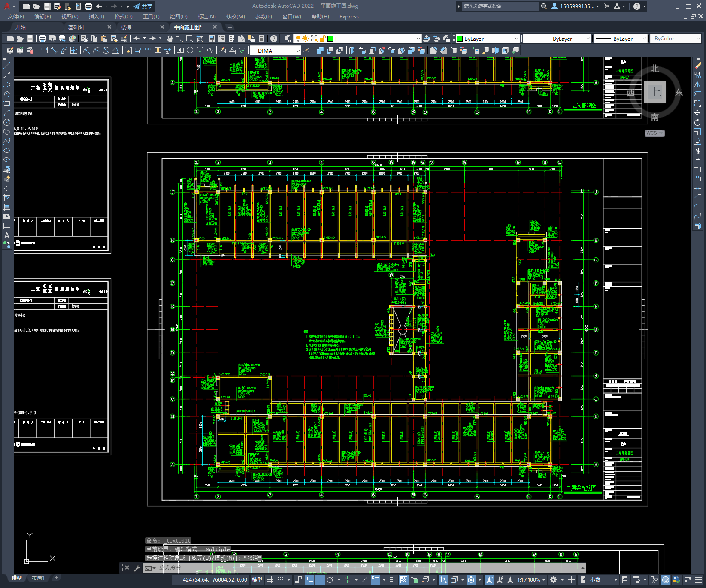The image size is (706, 588).
Task: Click the 模型 model space status button
Action: pyautogui.click(x=257, y=580)
